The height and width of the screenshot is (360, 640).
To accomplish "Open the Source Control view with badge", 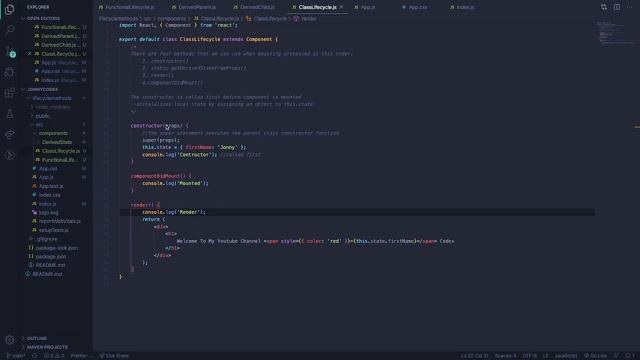I will [9, 51].
